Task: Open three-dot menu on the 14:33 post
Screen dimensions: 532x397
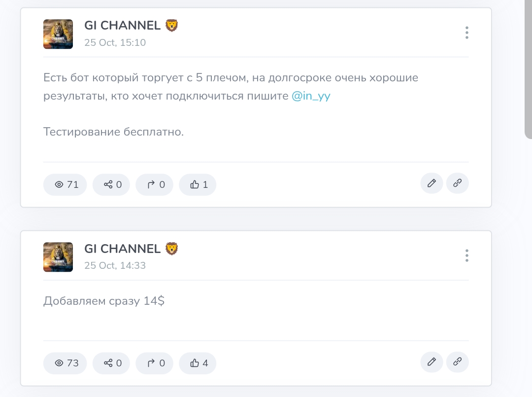Action: click(466, 255)
